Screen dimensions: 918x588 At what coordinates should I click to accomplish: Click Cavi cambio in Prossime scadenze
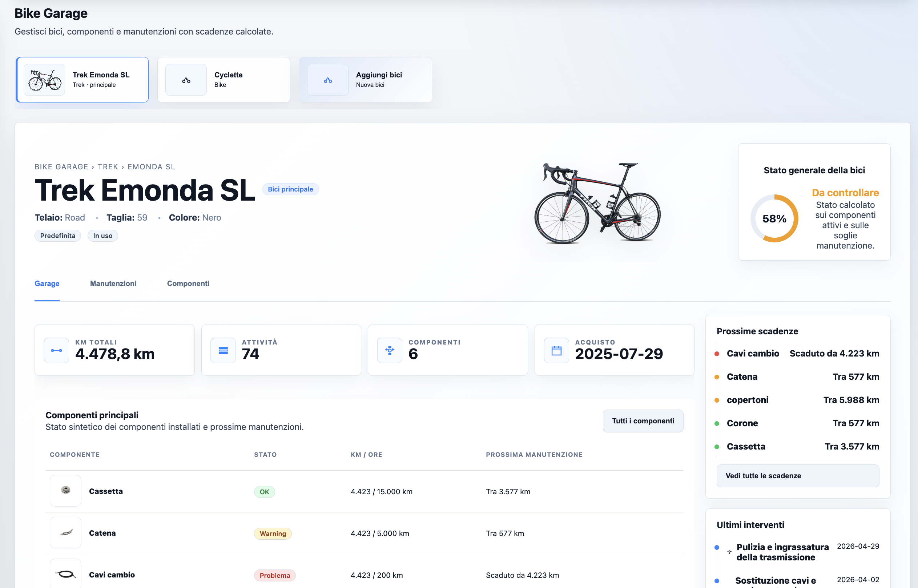753,354
